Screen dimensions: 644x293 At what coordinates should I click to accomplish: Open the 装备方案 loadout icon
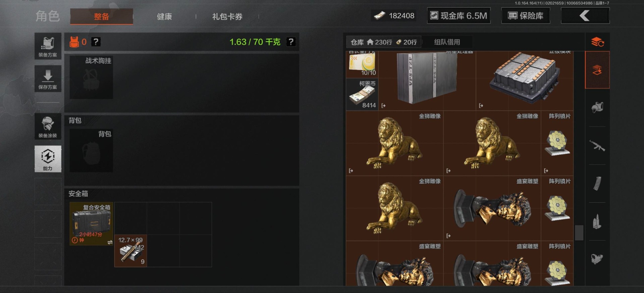(48, 46)
